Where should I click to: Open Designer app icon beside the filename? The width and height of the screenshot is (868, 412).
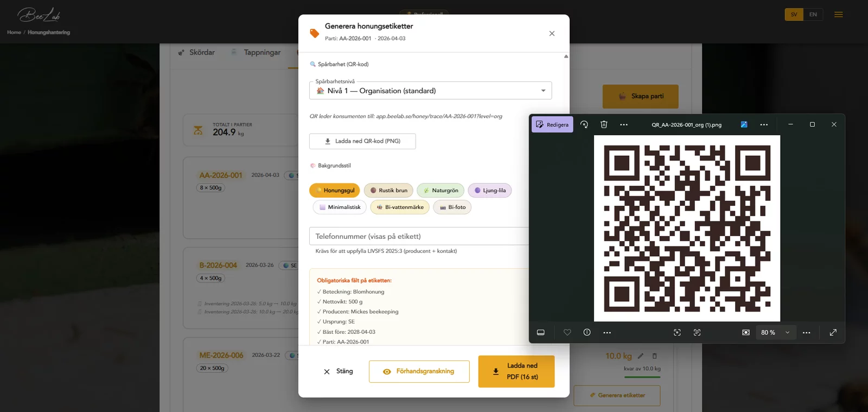pyautogui.click(x=744, y=124)
